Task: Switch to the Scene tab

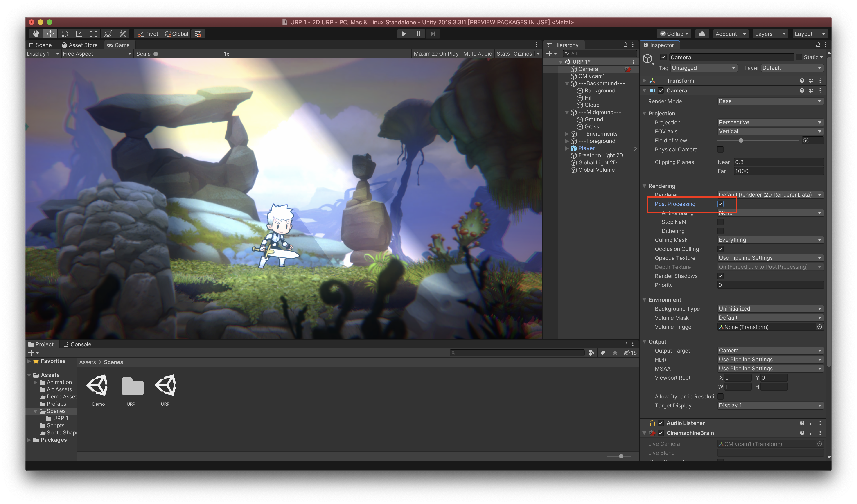Action: (x=41, y=45)
